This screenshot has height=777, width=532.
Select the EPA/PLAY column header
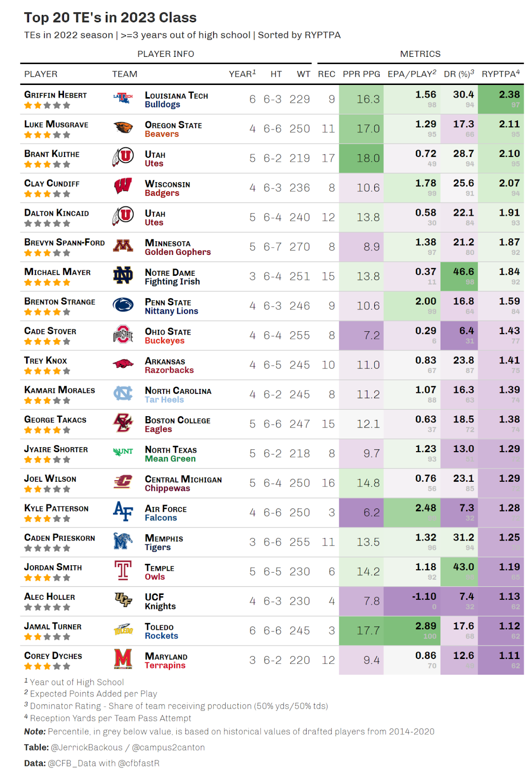pyautogui.click(x=412, y=74)
